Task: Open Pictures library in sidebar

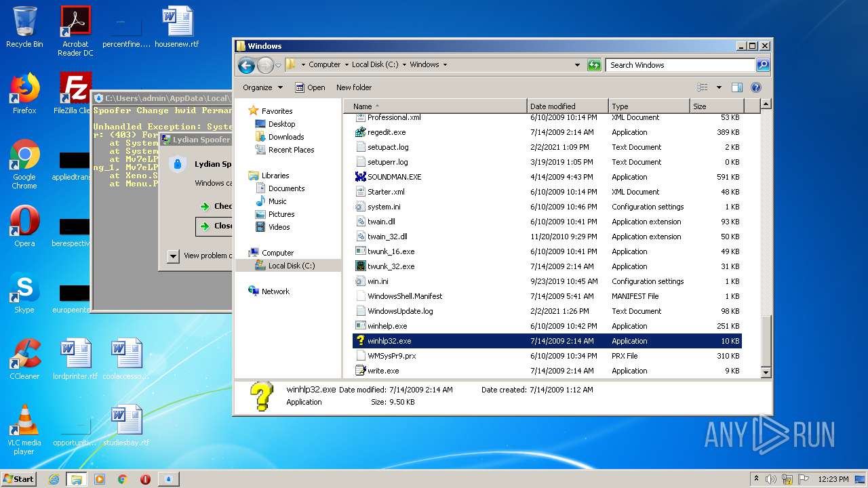Action: (281, 214)
